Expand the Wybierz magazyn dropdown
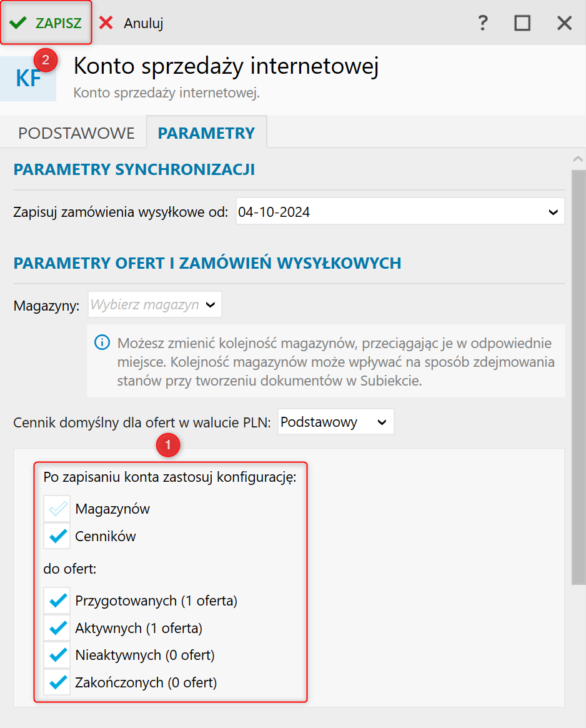The height and width of the screenshot is (728, 586). click(211, 305)
